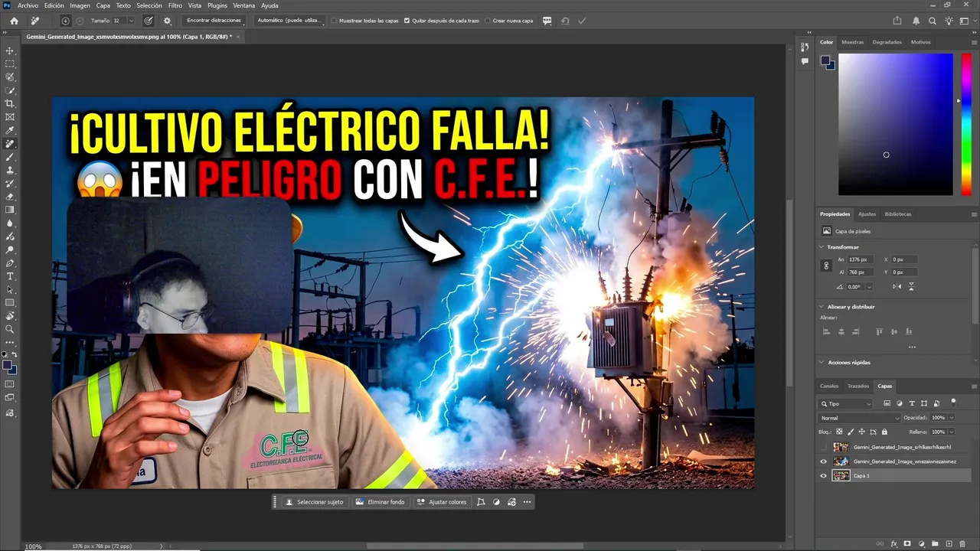Switch to the Ajustes tab
Image resolution: width=980 pixels, height=551 pixels.
point(867,214)
